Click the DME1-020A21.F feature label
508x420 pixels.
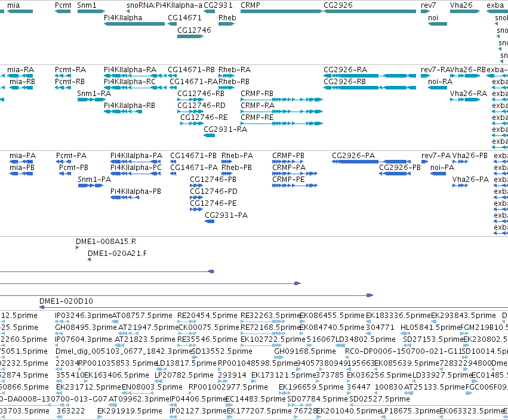(117, 254)
